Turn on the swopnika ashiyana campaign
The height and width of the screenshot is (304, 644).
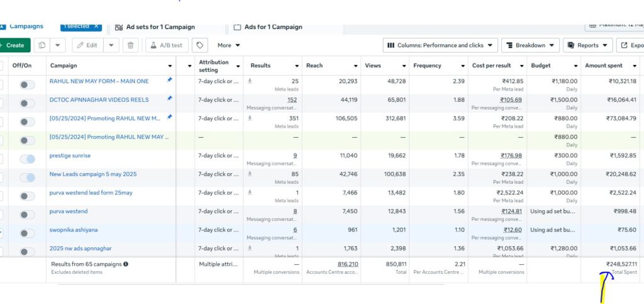point(27,234)
